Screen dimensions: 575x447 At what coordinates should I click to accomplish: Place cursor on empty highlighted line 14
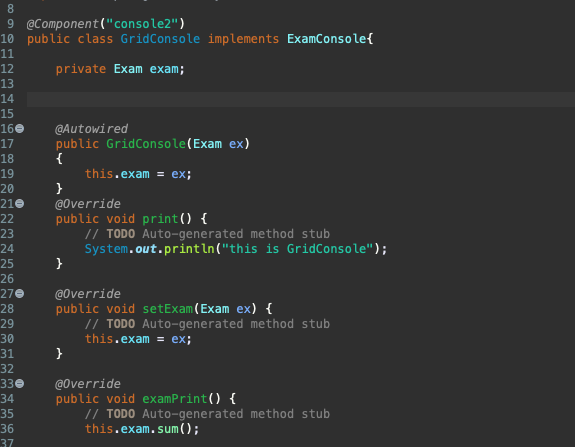coord(301,99)
